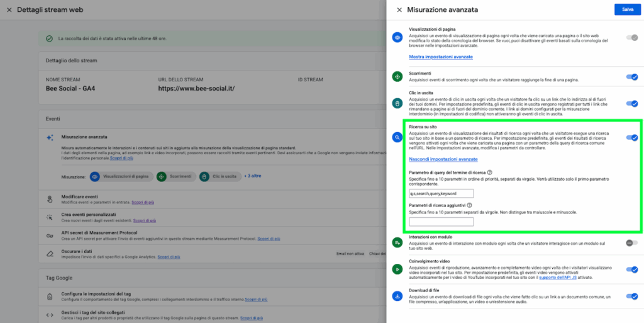Screen dimensions: 644x323
Task: Enable the Interazioni con modulo switch
Action: (631, 243)
